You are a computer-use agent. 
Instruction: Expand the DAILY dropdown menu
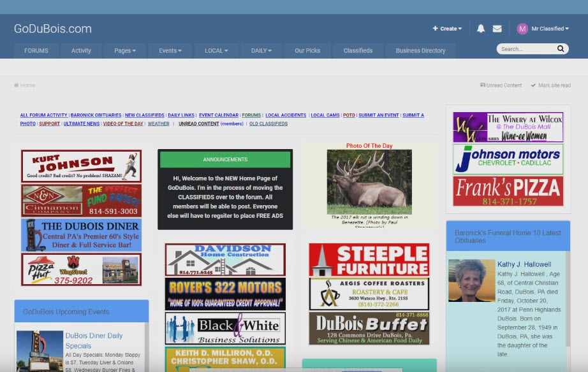click(261, 50)
